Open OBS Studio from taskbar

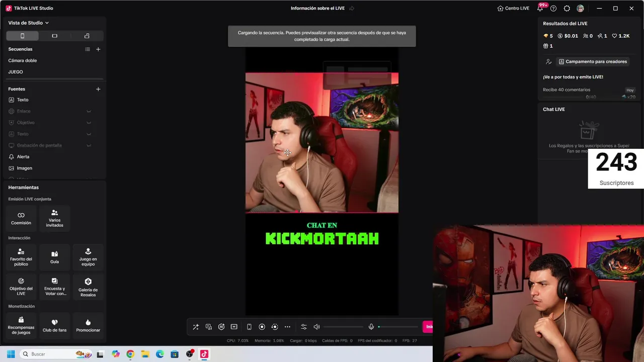(x=190, y=354)
